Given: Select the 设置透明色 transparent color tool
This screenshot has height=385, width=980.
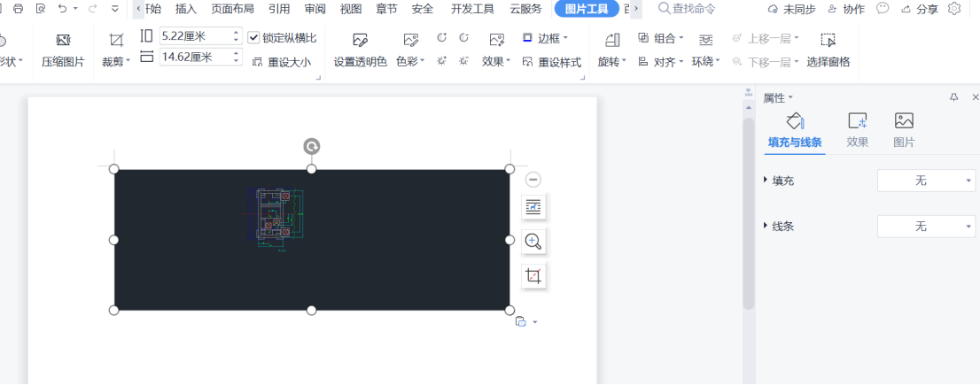Looking at the screenshot, I should (x=360, y=41).
